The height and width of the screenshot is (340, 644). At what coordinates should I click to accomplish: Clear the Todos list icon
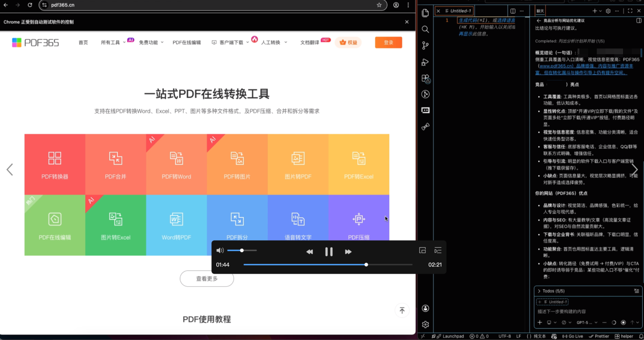point(636,291)
